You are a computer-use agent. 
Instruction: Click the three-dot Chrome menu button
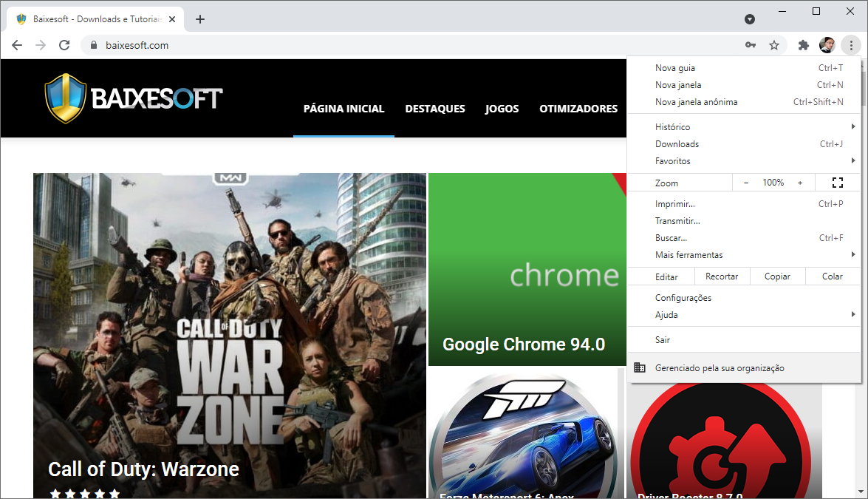(851, 45)
